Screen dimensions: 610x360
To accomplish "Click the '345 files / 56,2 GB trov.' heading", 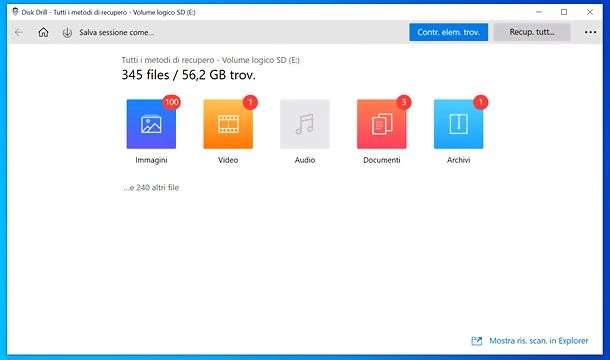I will [188, 75].
